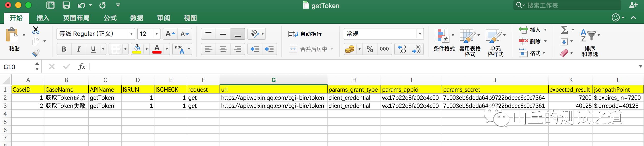This screenshot has height=146, width=644.
Task: Click the Format Painter brush icon
Action: [x=36, y=53]
